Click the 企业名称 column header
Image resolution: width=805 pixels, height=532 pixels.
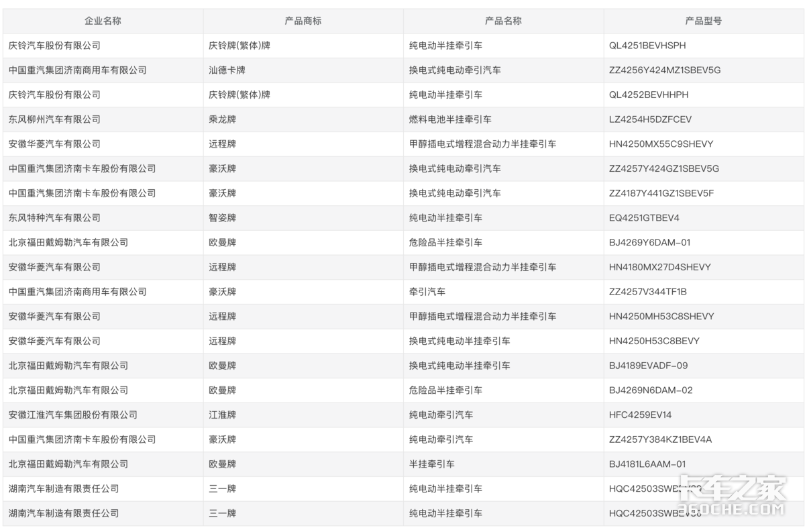[103, 21]
